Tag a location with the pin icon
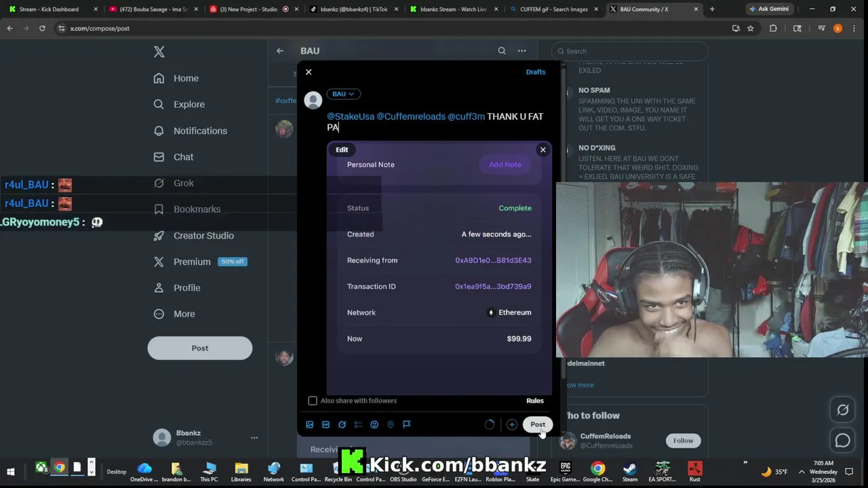The width and height of the screenshot is (868, 488). [x=391, y=424]
